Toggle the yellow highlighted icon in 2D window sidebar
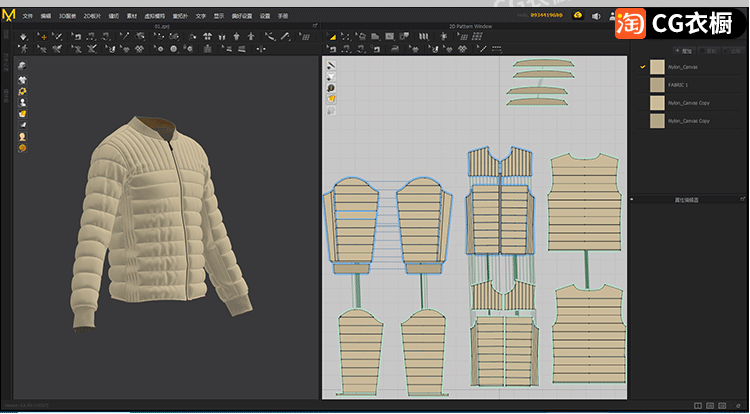The width and height of the screenshot is (750, 414). (331, 99)
